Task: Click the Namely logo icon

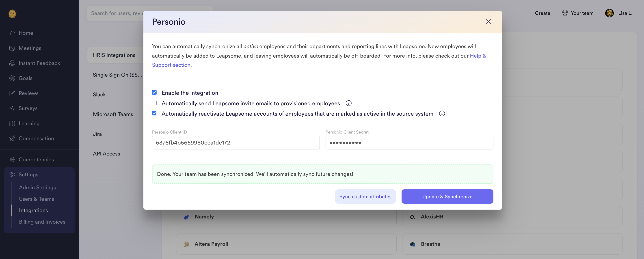Action: click(186, 217)
